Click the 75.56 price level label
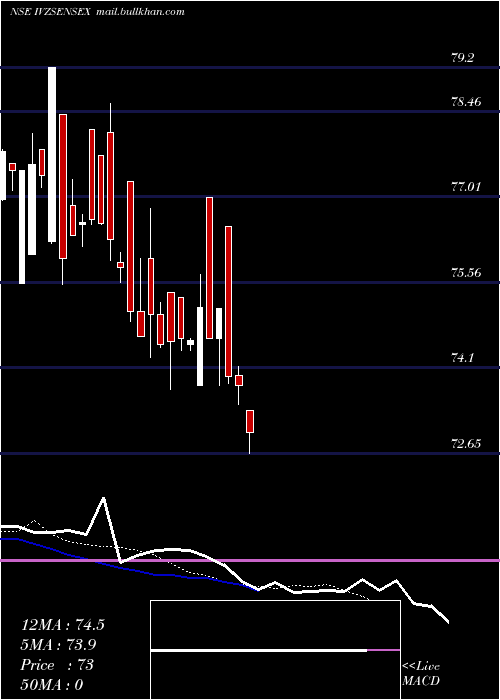The image size is (500, 700). tap(467, 272)
